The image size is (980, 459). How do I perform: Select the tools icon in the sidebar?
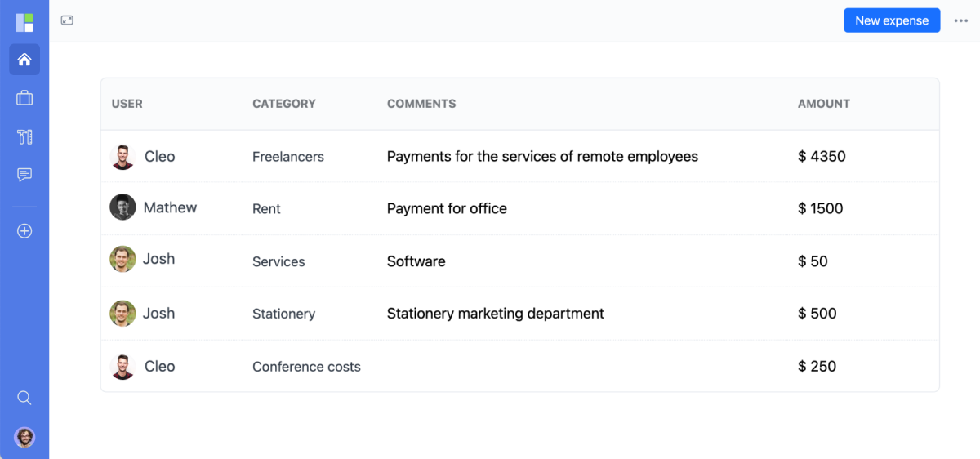pyautogui.click(x=24, y=136)
